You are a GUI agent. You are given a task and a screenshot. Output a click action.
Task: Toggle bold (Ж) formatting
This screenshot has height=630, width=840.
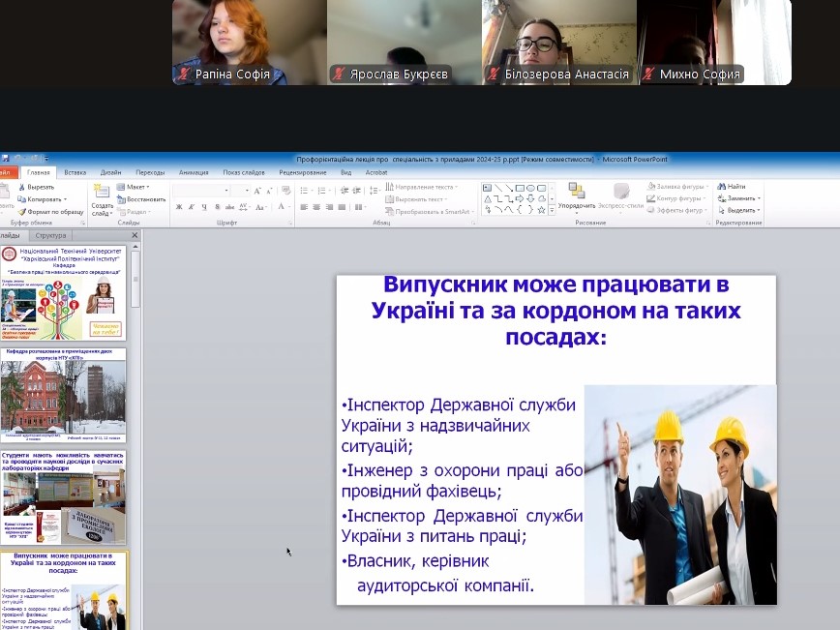click(178, 207)
